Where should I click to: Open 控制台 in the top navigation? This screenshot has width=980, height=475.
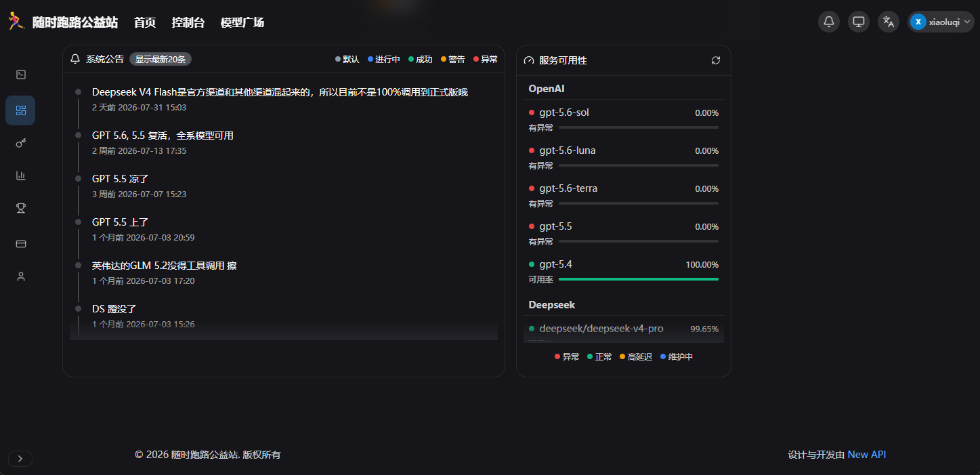pyautogui.click(x=188, y=22)
